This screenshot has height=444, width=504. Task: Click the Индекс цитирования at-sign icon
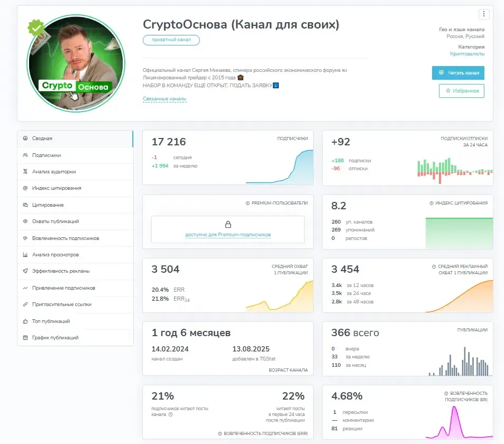tap(25, 188)
